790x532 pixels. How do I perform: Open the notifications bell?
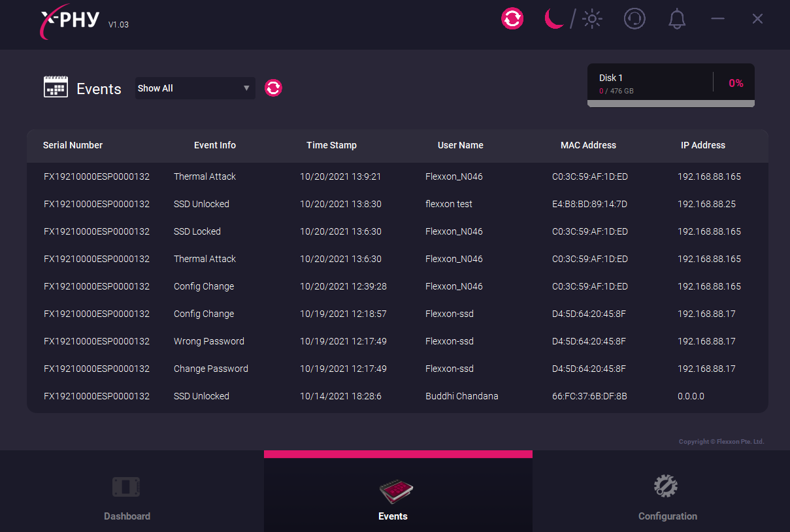677,20
